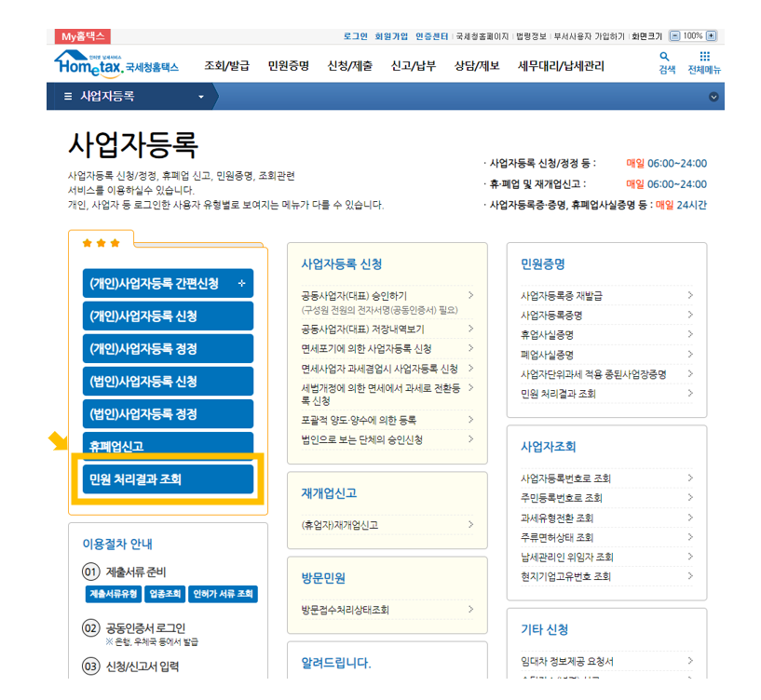This screenshot has height=700, width=761.
Task: Open the 세무대리/납세관리 menu
Action: 561,66
